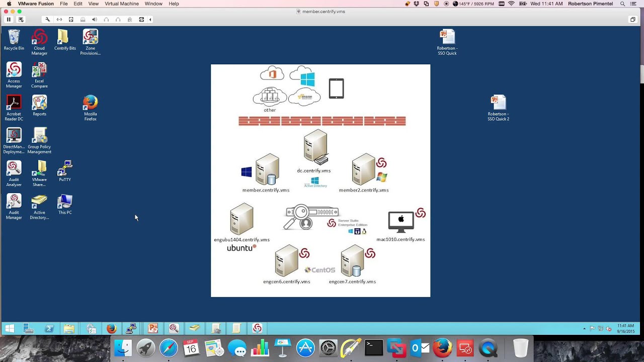Screen dimensions: 644x362
Task: Open the Help menu
Action: (x=174, y=4)
